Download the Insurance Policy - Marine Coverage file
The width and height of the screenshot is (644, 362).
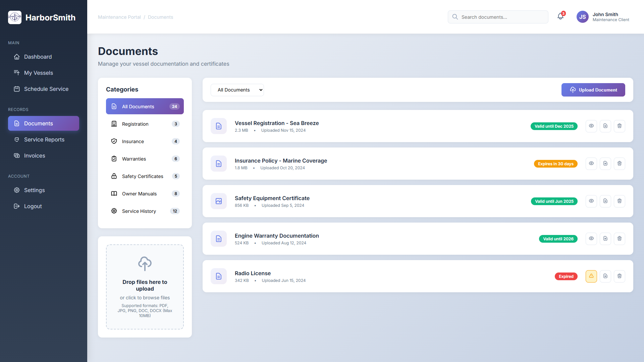(x=605, y=164)
